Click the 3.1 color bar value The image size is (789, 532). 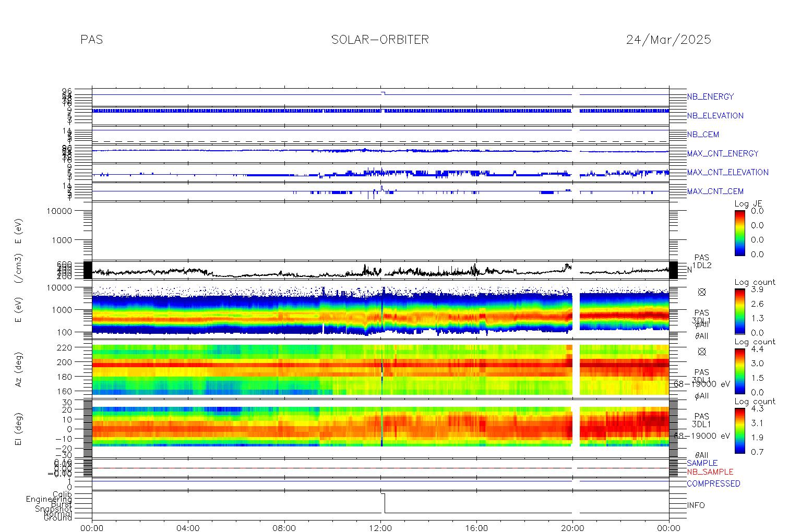(757, 424)
